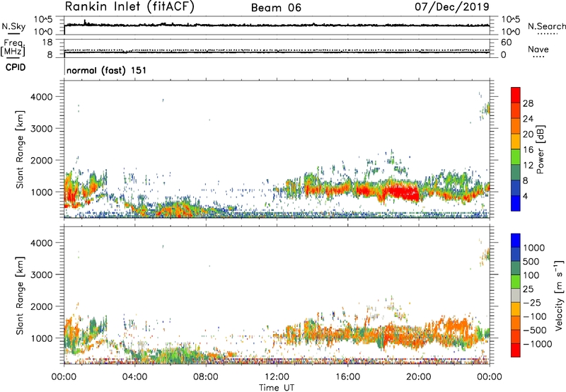This screenshot has height=392, width=566.
Task: Click the 'N.Sky' legend label
Action: pos(13,26)
